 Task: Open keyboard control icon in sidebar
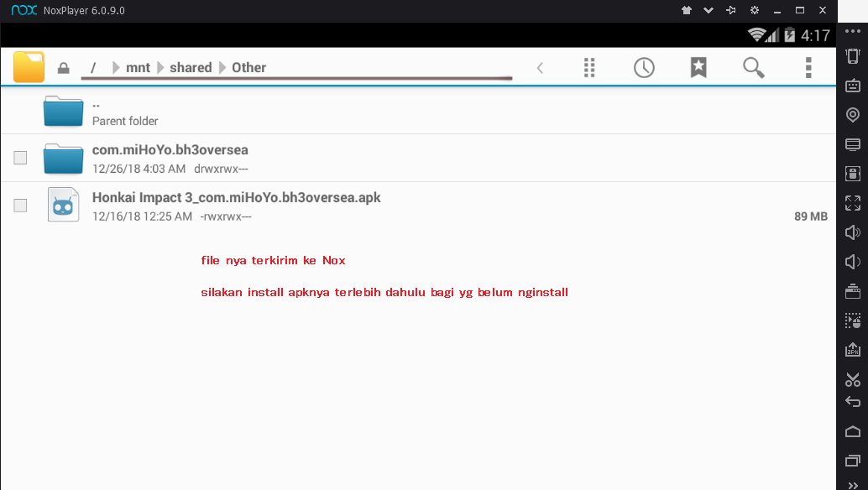pos(853,86)
